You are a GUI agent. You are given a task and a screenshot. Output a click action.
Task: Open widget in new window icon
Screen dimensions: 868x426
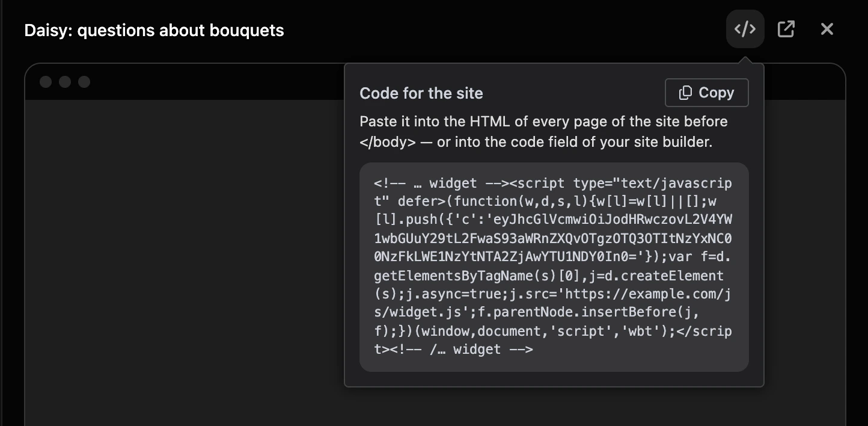(786, 29)
